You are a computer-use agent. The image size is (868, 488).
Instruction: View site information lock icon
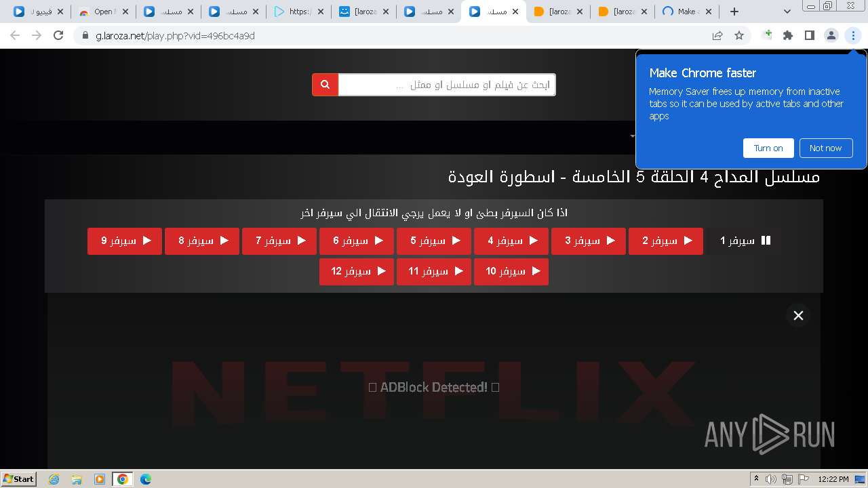(85, 36)
